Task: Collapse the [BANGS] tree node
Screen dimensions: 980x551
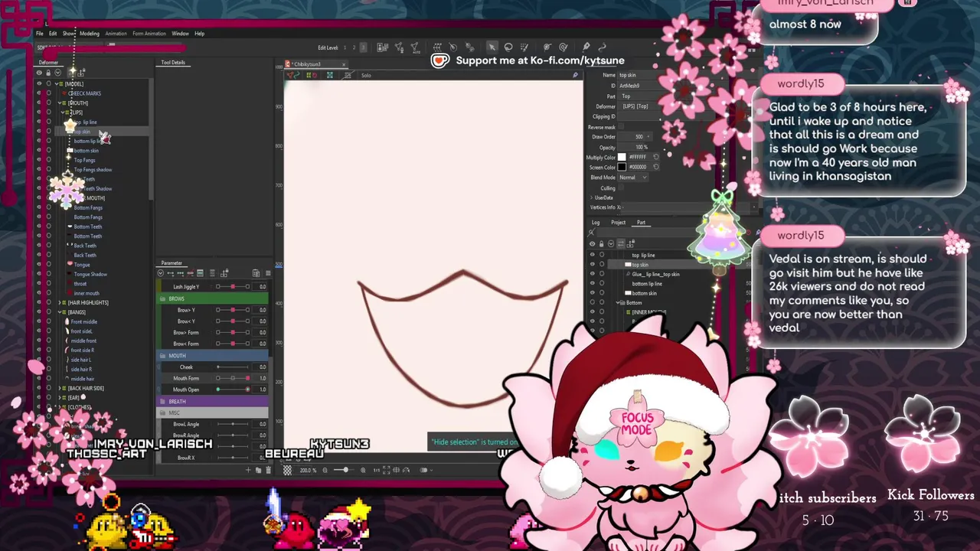Action: click(x=60, y=312)
